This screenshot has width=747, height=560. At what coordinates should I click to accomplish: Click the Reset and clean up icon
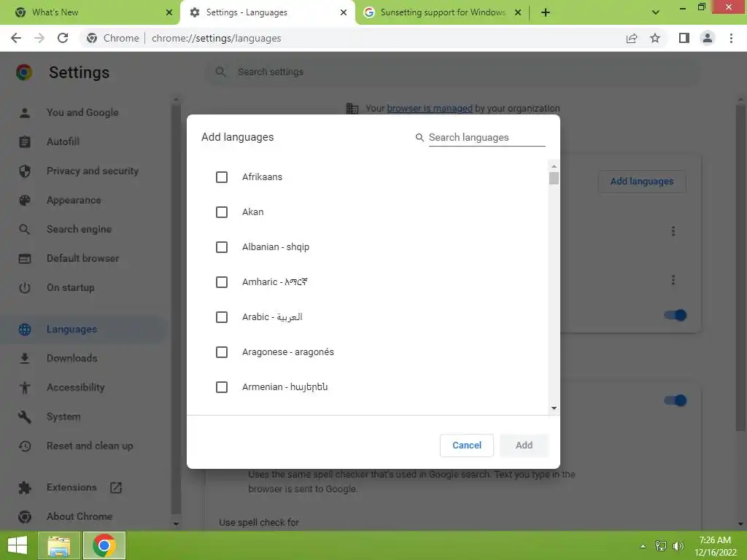pos(25,446)
